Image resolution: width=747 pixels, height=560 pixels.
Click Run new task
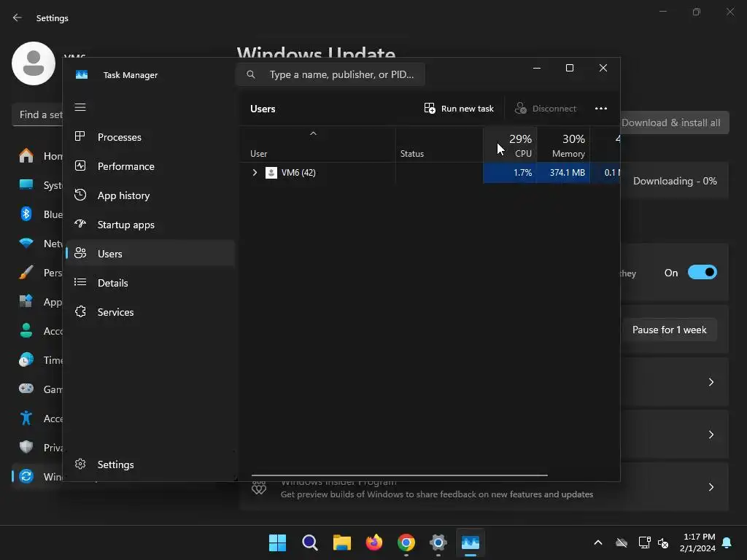point(459,109)
